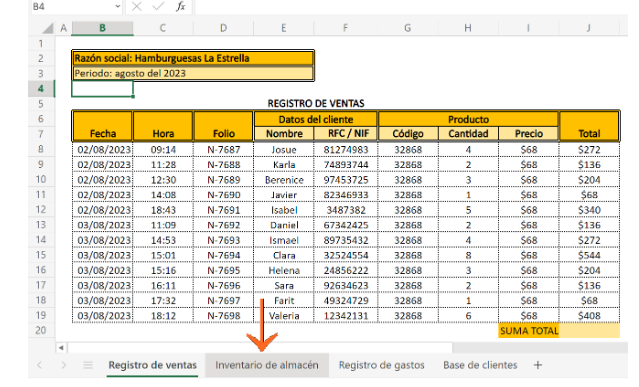Click the Cancel X icon in the formula bar

point(137,7)
